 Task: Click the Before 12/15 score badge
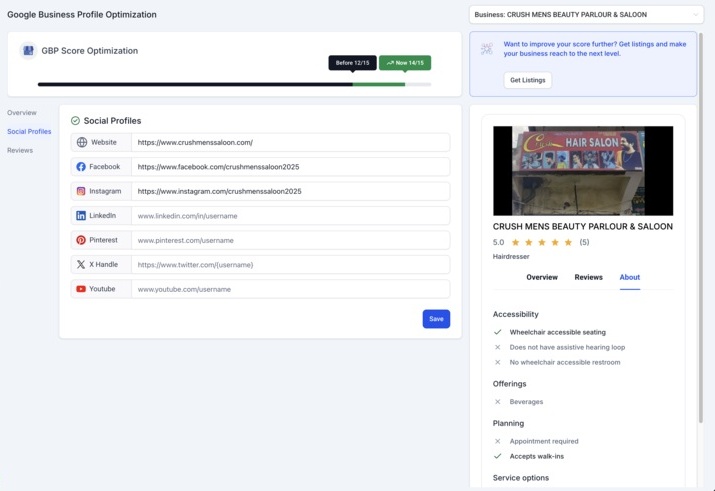click(x=352, y=63)
